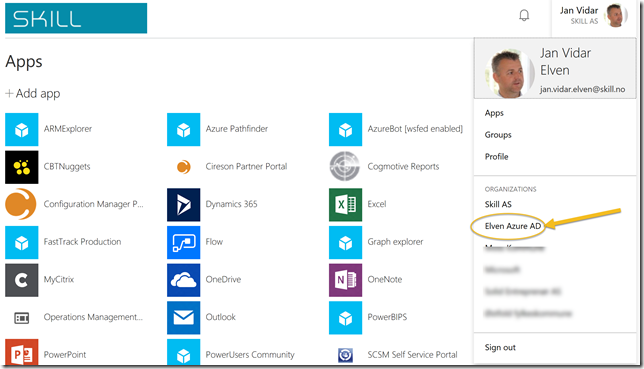Launch the Dynamics 365 icon

tap(184, 205)
